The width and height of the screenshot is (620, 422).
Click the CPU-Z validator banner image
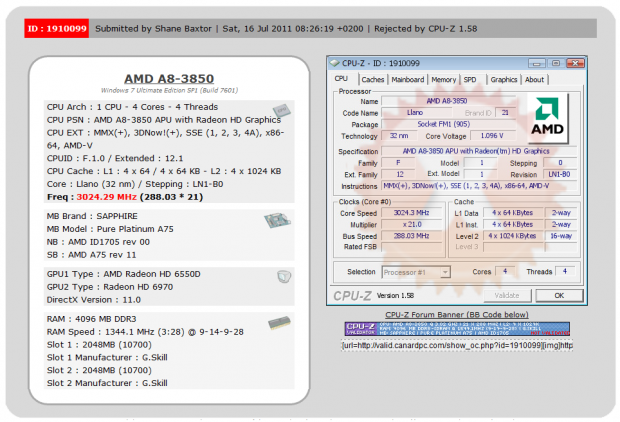[x=457, y=329]
